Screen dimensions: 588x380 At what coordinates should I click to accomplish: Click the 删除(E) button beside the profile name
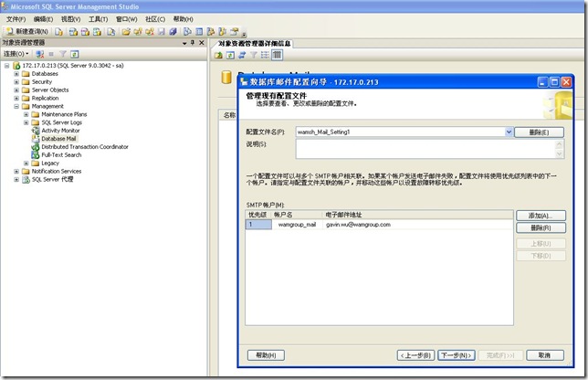click(x=539, y=132)
